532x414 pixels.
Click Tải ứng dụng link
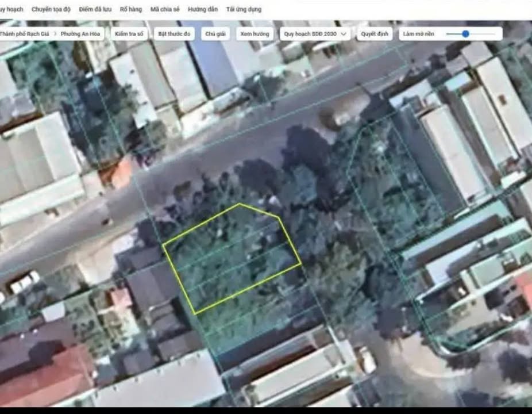click(x=243, y=9)
